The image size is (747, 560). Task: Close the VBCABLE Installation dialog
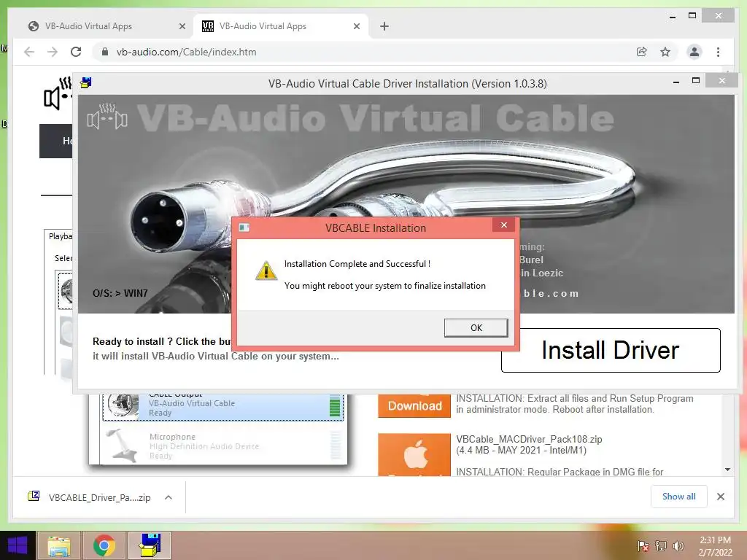503,225
